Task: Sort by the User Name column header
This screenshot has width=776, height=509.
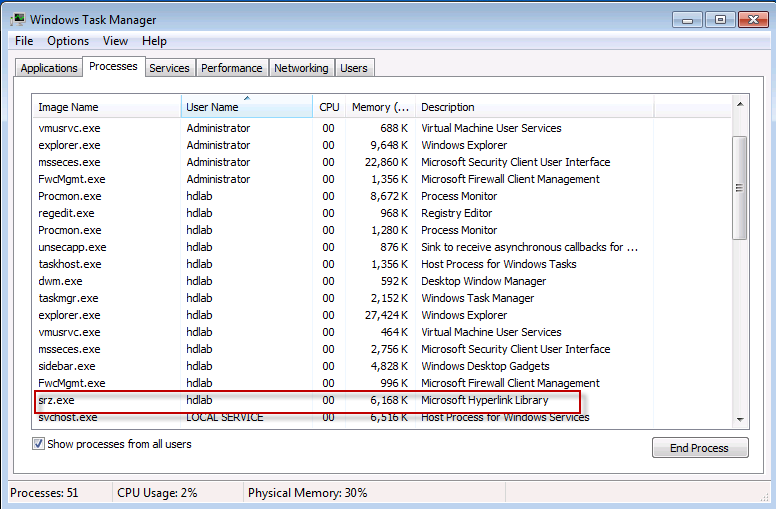Action: pyautogui.click(x=212, y=107)
